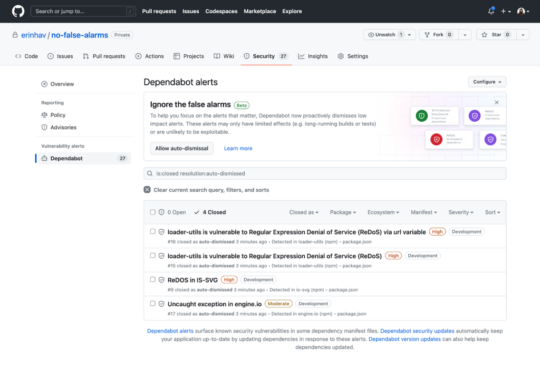
Task: Toggle the select-all alerts checkbox
Action: [153, 212]
